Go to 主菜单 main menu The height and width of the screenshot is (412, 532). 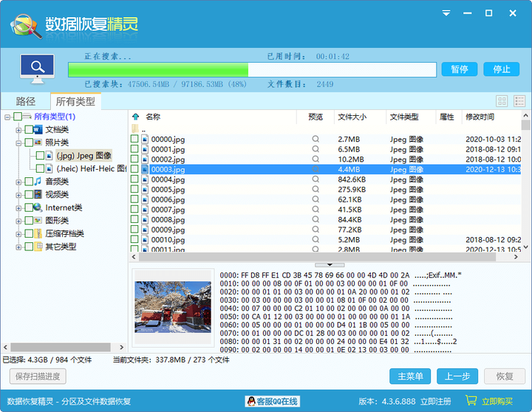pos(410,376)
